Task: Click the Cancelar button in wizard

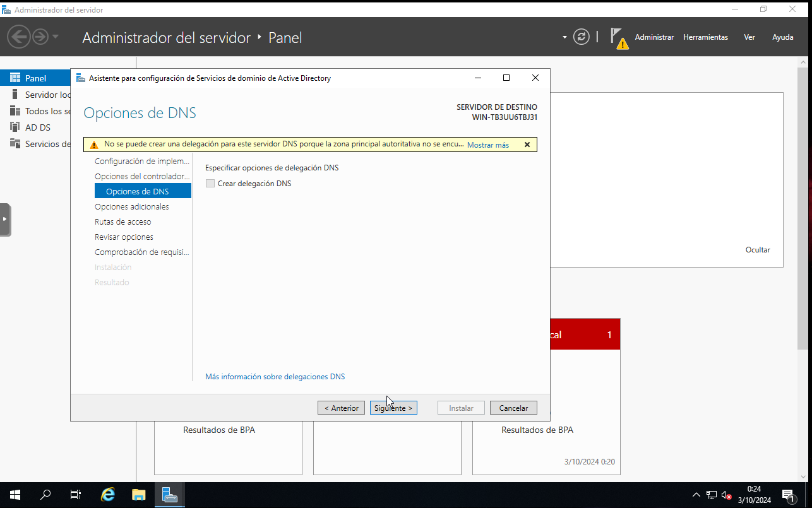Action: 513,408
